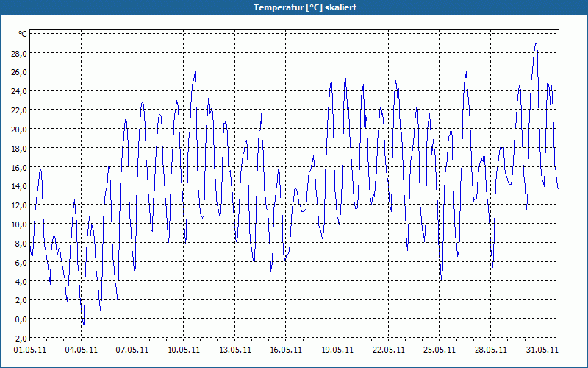Click the 19.05.11 date label
The image size is (588, 368).
point(337,350)
